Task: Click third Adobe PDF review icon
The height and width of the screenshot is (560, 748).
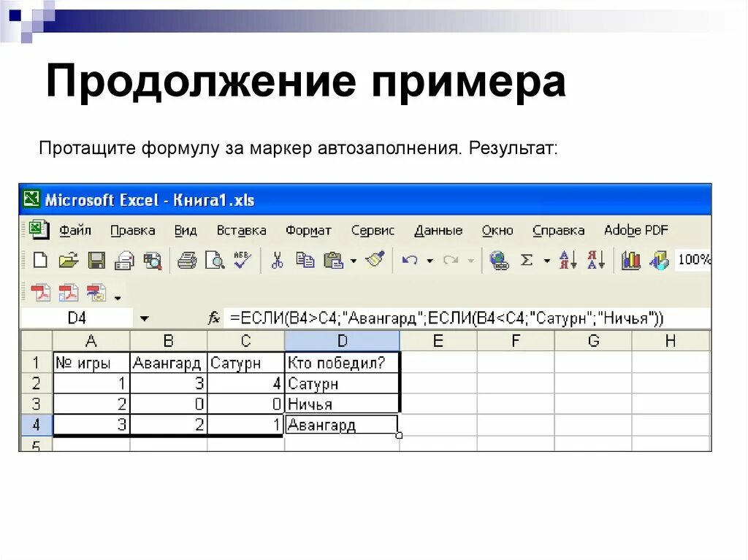Action: [96, 293]
